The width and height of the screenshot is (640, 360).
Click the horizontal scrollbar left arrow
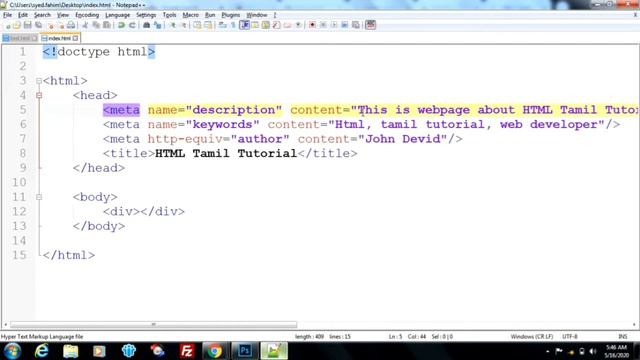(x=5, y=325)
